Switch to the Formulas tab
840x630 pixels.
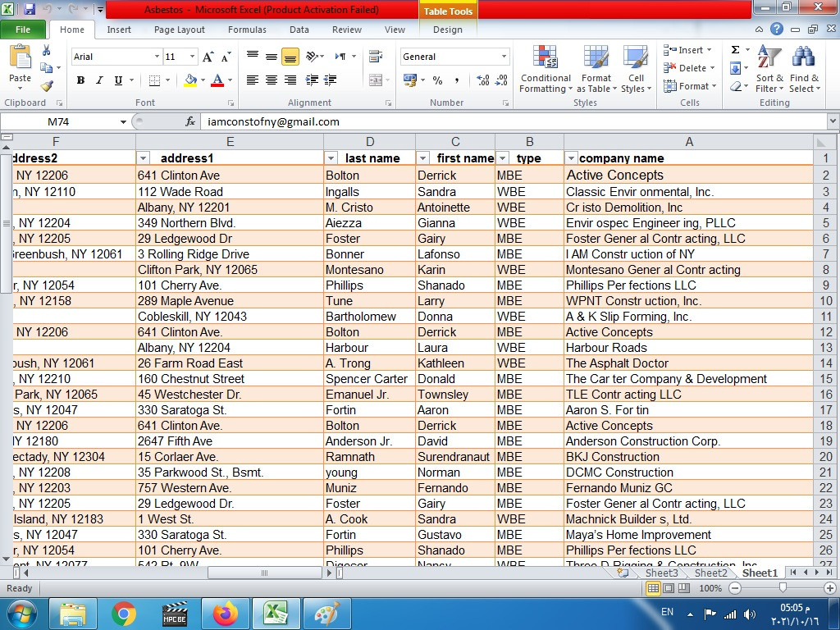[x=247, y=30]
